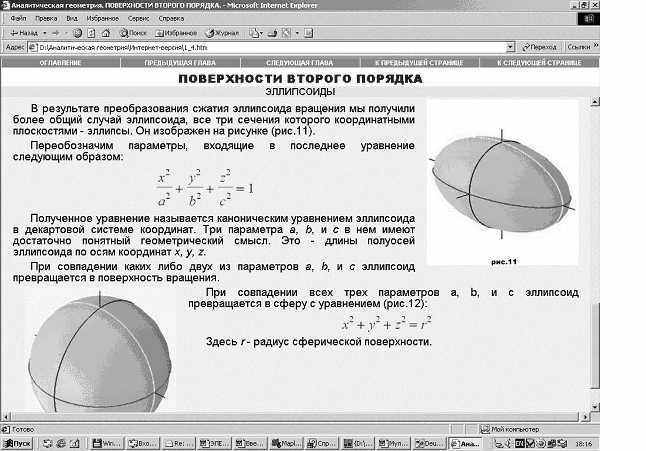The image size is (646, 451).
Task: Open the Файл menu
Action: (x=17, y=18)
